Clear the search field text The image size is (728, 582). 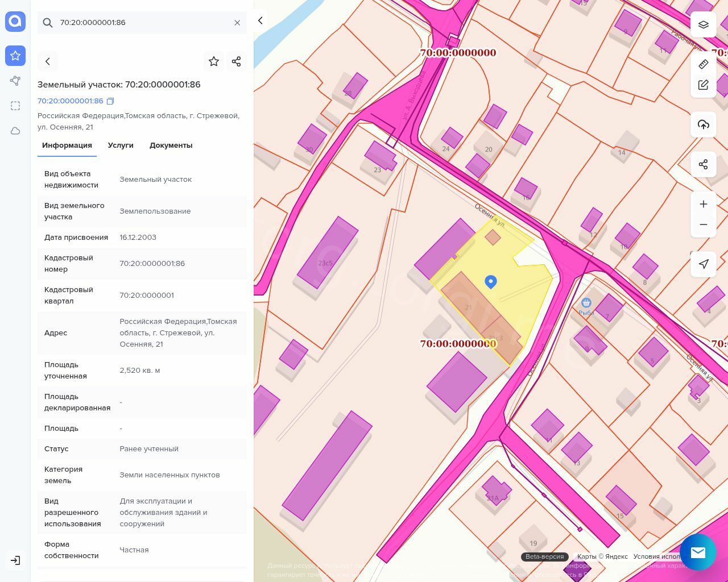(x=237, y=23)
